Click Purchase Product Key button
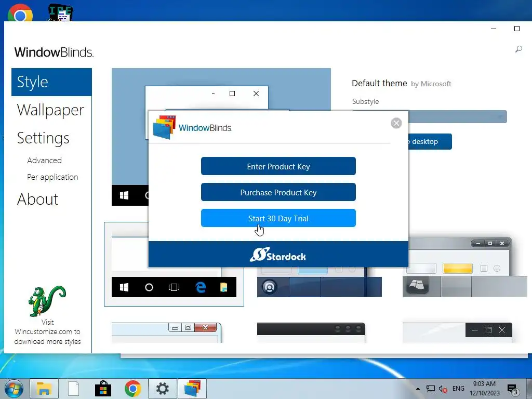This screenshot has height=399, width=532. (x=278, y=192)
